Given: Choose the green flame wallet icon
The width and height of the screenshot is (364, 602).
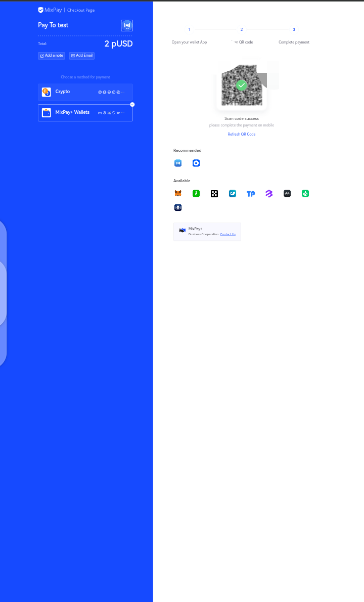Looking at the screenshot, I should 305,193.
